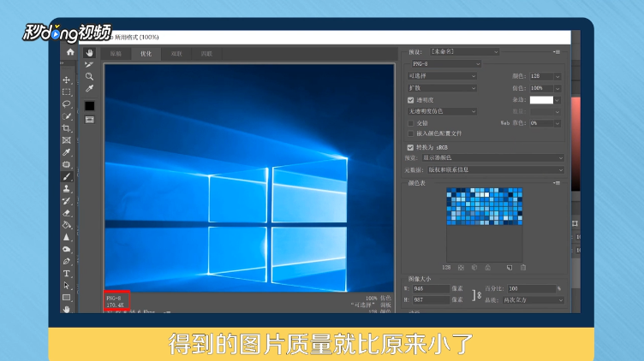Select Photoshop toolbar Eyedropper tool
644x361 pixels.
click(66, 152)
